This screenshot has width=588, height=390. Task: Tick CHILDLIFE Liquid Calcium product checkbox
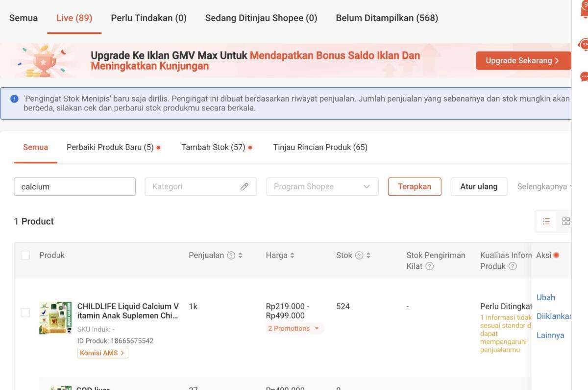point(25,312)
